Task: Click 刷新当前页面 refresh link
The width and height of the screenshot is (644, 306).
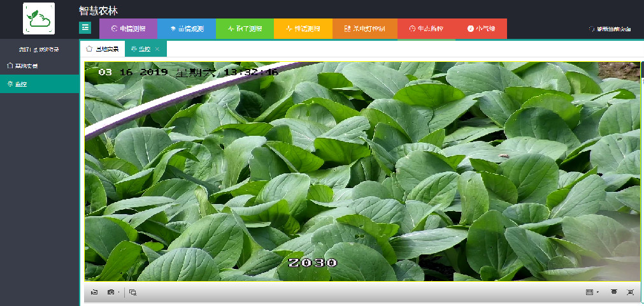Action: 610,29
